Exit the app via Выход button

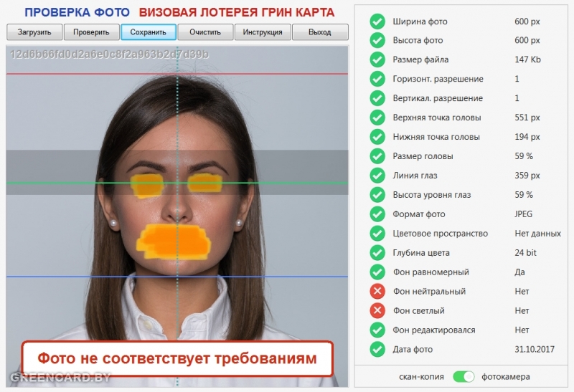pos(320,32)
